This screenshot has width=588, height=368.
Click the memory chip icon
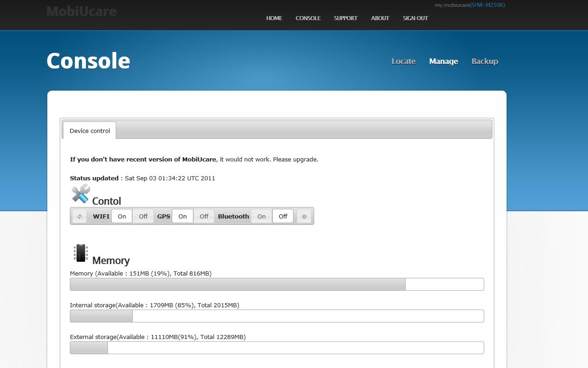click(x=81, y=253)
